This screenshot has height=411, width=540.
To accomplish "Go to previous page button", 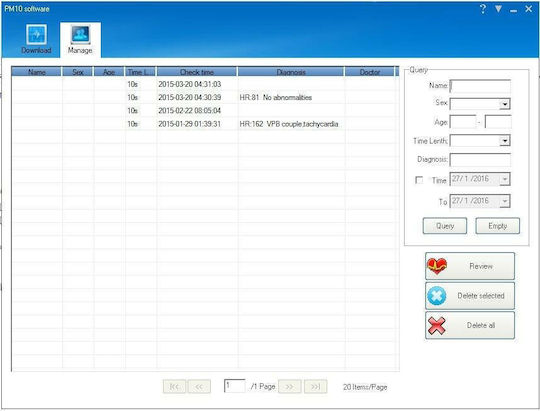I will click(199, 387).
